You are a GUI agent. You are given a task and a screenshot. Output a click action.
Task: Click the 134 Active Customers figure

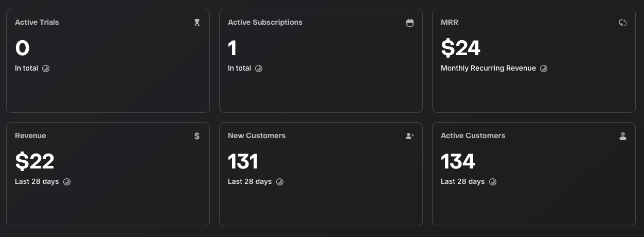coord(458,162)
